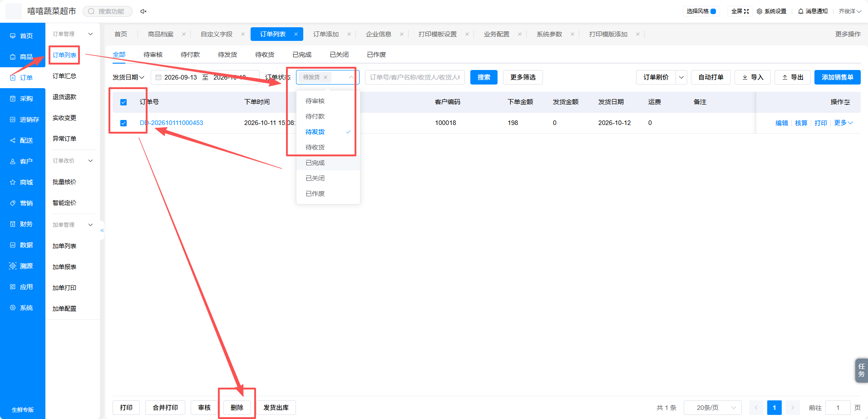Click the order search keyword input field
This screenshot has width=868, height=419.
pyautogui.click(x=415, y=77)
